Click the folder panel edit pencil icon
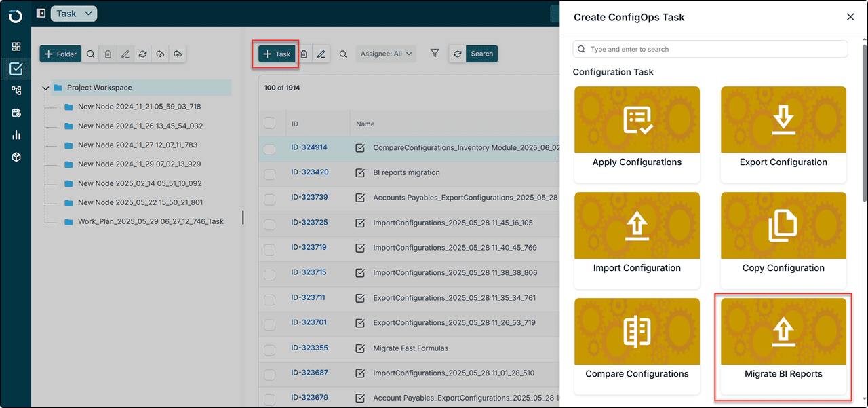The width and height of the screenshot is (868, 408). point(125,54)
